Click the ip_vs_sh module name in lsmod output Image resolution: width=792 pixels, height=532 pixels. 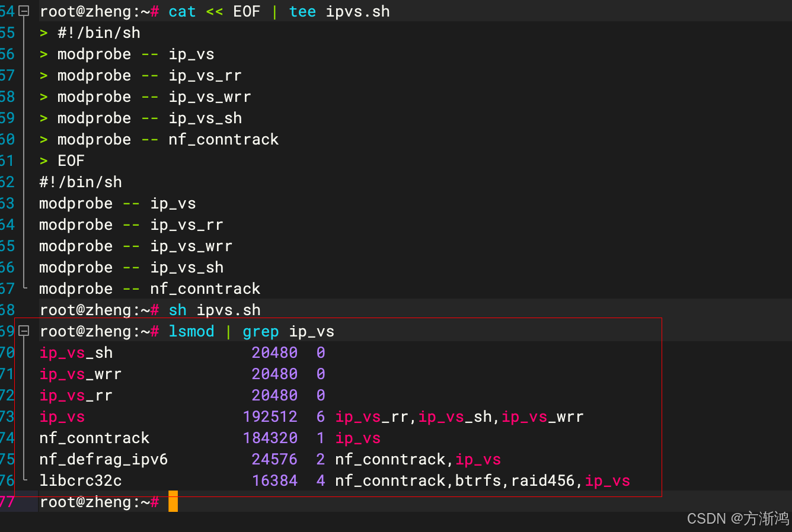76,352
